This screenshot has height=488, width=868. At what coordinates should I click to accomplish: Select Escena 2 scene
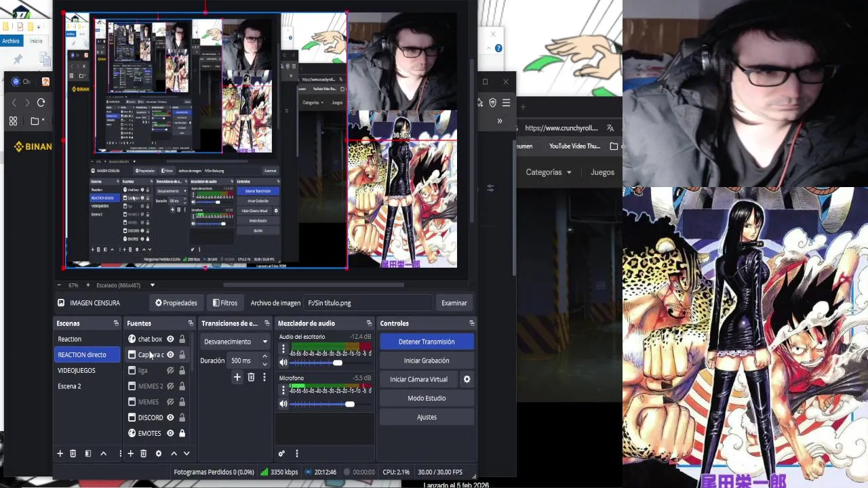(69, 386)
